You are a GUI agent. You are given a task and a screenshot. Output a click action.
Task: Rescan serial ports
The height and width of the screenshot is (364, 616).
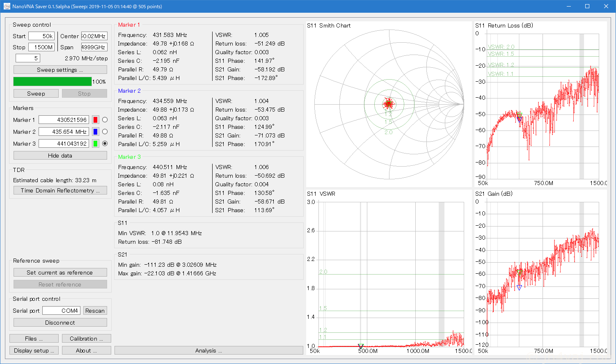pyautogui.click(x=95, y=311)
